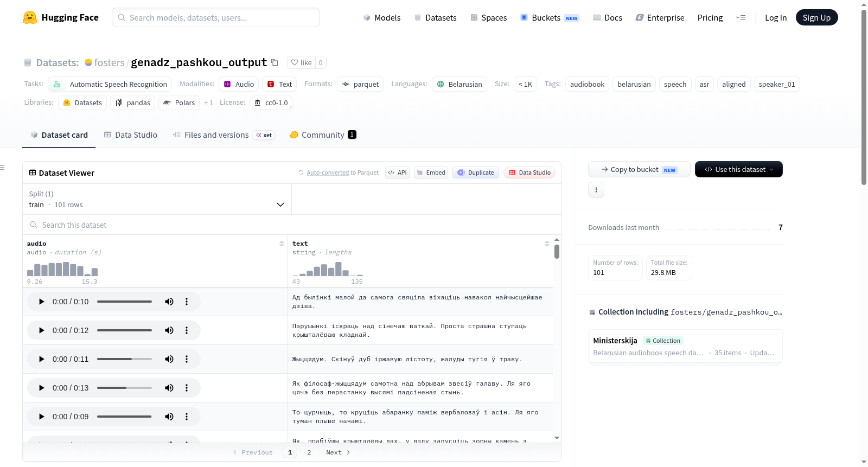
Task: Go to page 2 of the dataset
Action: tap(309, 452)
